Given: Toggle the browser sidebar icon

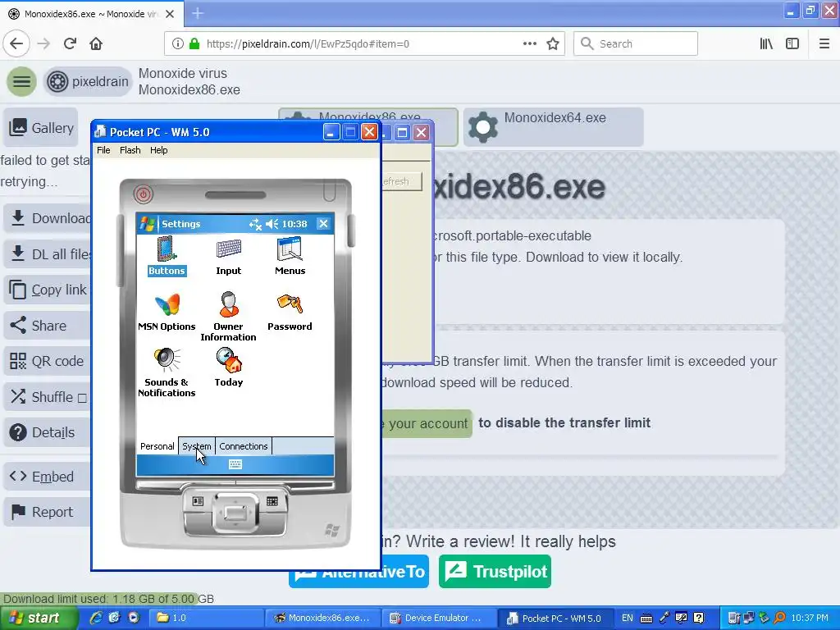Looking at the screenshot, I should pyautogui.click(x=792, y=44).
